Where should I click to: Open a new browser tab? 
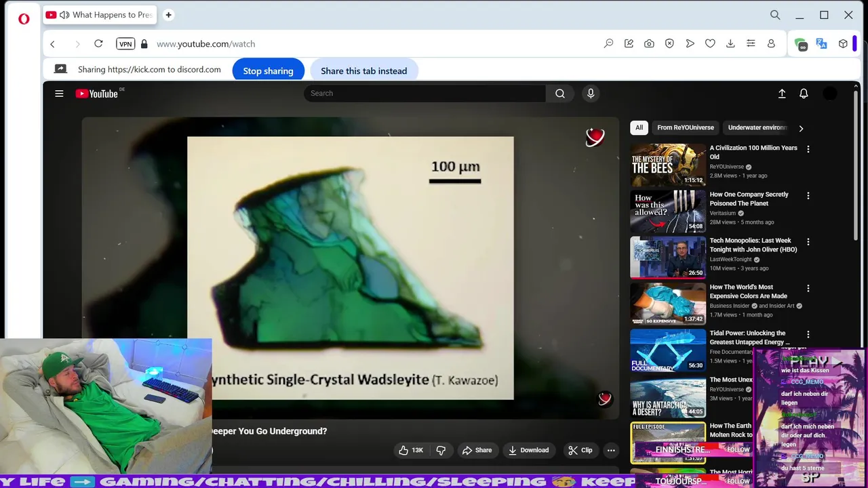point(168,15)
